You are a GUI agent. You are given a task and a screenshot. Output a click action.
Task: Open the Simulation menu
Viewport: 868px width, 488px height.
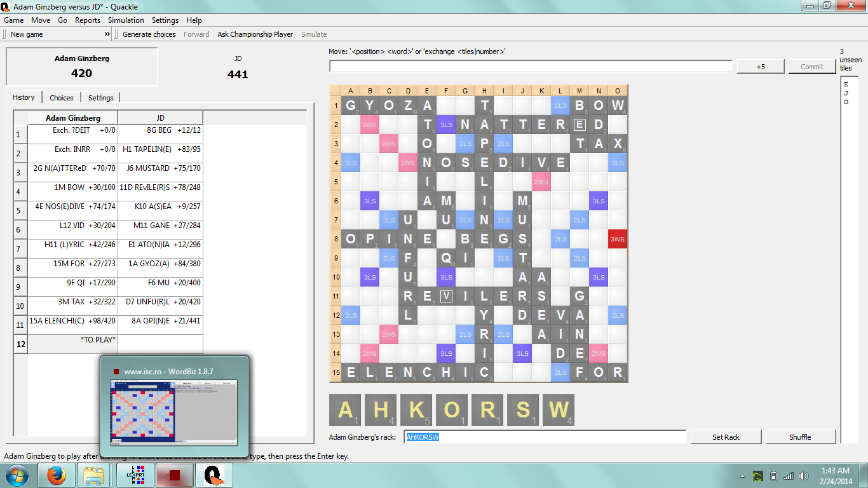coord(126,20)
